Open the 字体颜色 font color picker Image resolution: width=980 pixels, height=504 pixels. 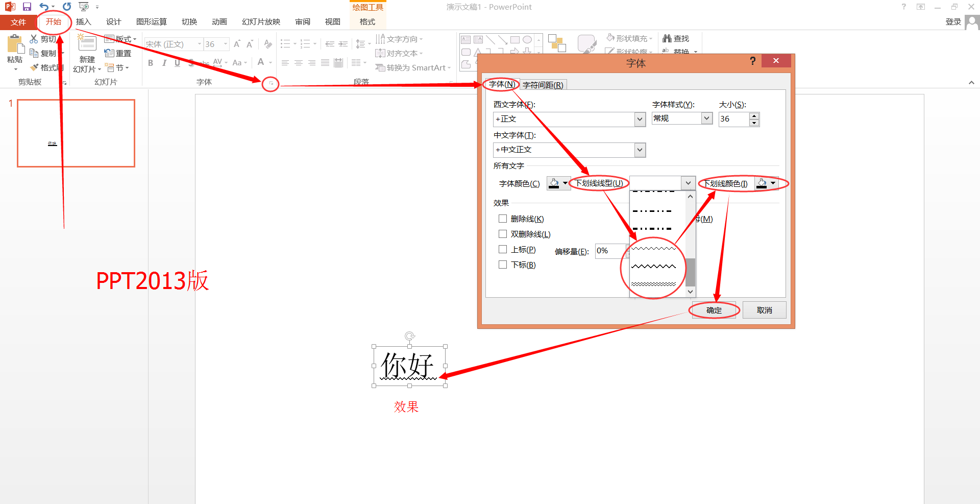558,183
